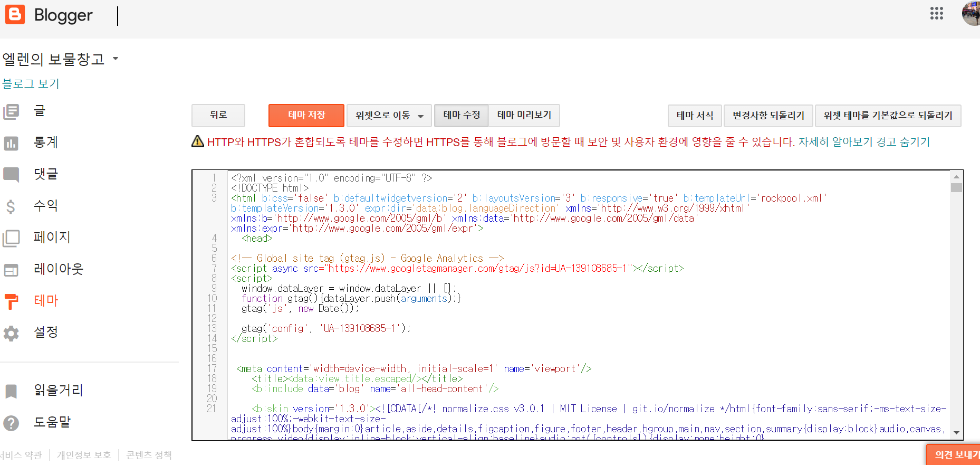Open the 블로그 보기 link
Screen dimensions: 980x465
(31, 83)
